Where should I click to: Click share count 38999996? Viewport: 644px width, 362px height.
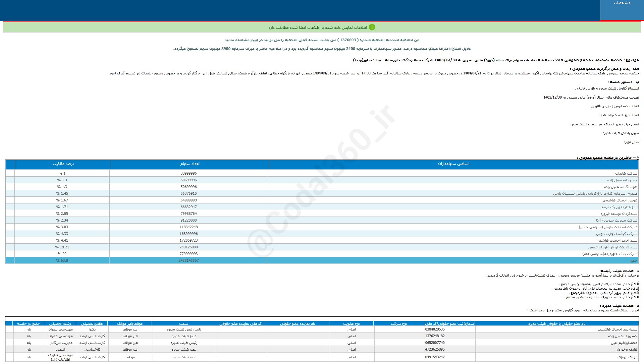click(189, 174)
